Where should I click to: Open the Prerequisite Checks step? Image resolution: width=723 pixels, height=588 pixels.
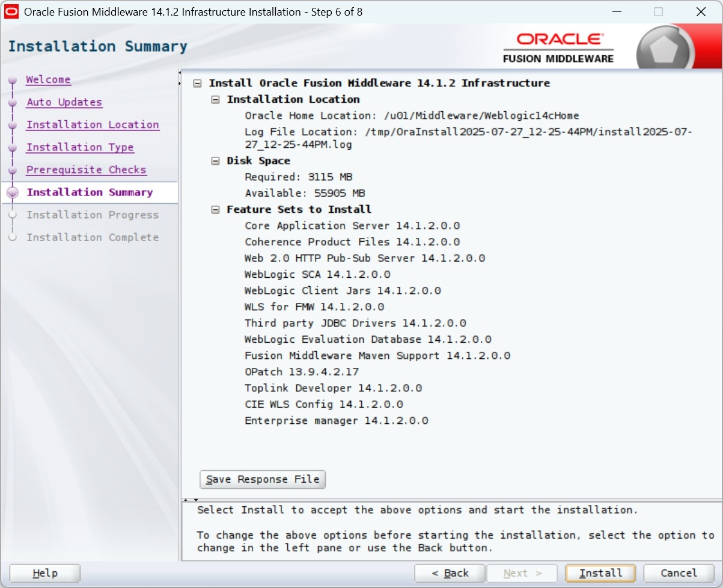click(x=86, y=170)
